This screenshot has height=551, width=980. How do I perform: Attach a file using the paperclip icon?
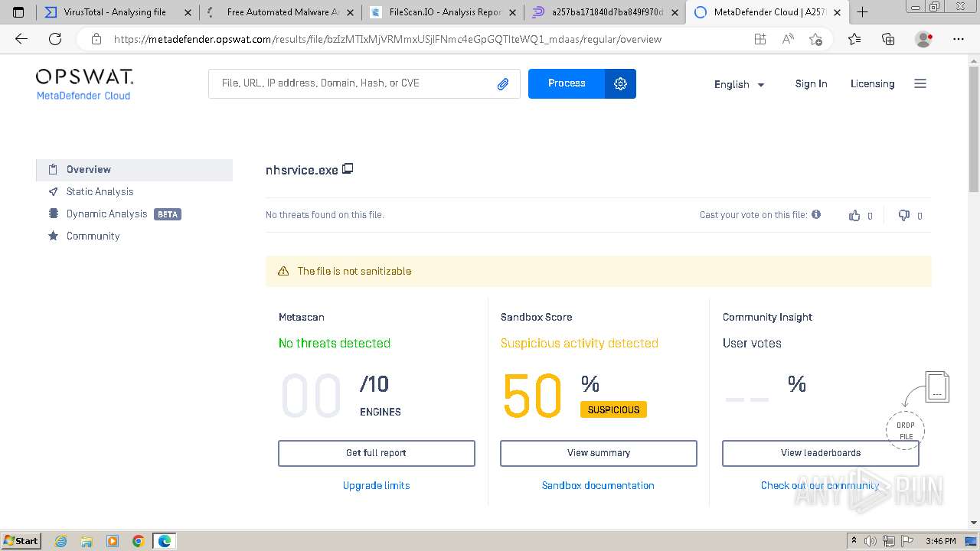click(x=503, y=84)
